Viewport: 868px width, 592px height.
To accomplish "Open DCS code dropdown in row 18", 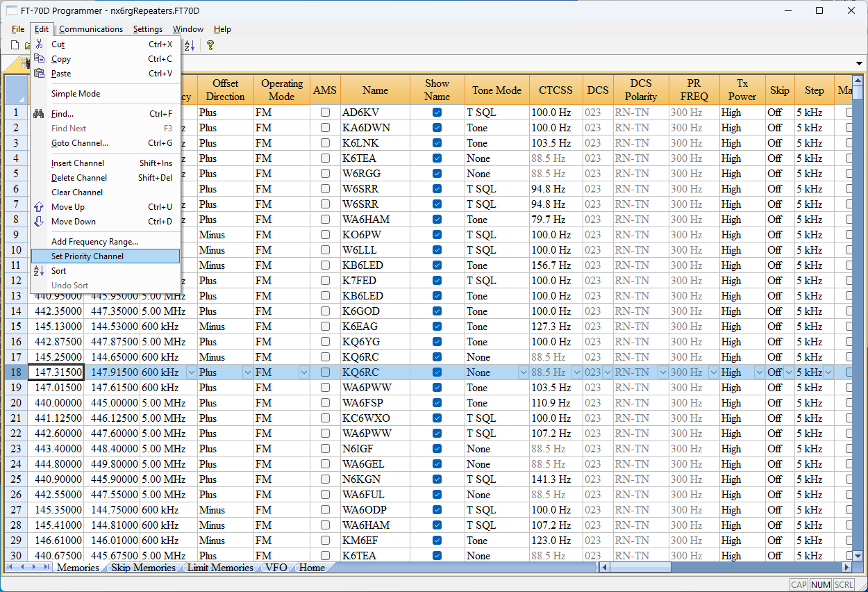I will pos(607,372).
